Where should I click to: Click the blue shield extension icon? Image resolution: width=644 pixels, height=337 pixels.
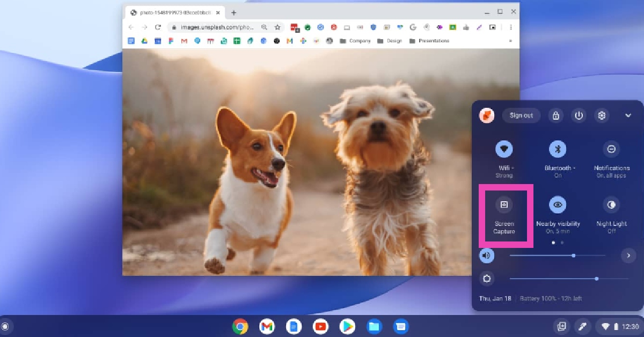(x=374, y=27)
